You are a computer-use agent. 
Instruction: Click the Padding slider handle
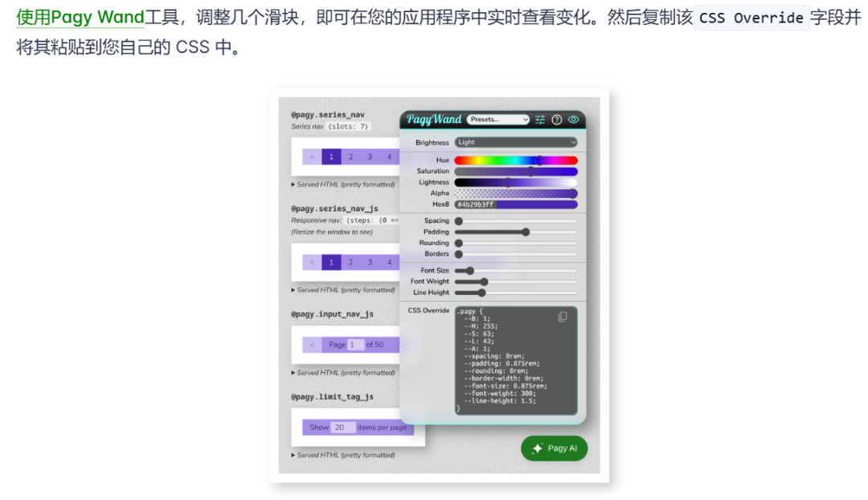click(526, 232)
